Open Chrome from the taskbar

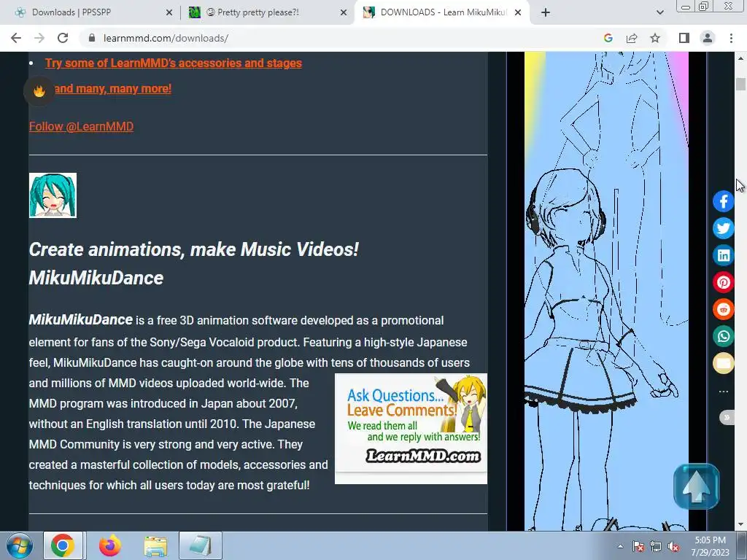[x=63, y=545]
